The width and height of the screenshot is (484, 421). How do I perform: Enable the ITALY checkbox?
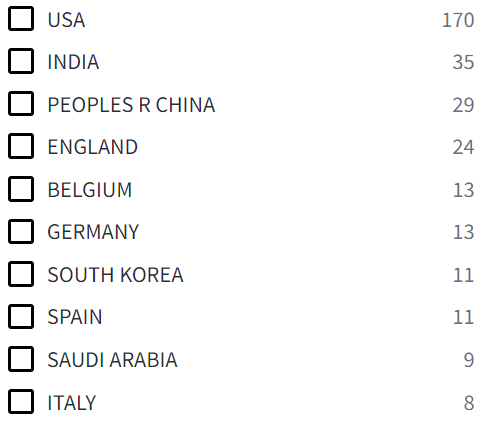pos(21,402)
